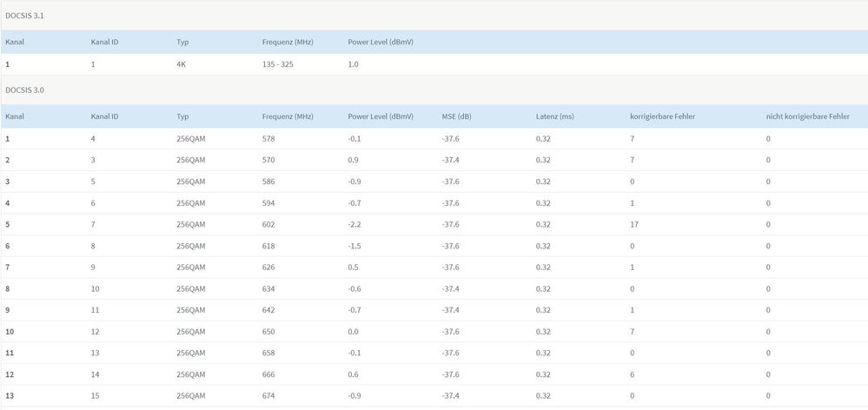Click the 4K type cell in DOCSIS 3.1
This screenshot has width=868, height=410.
click(x=181, y=64)
